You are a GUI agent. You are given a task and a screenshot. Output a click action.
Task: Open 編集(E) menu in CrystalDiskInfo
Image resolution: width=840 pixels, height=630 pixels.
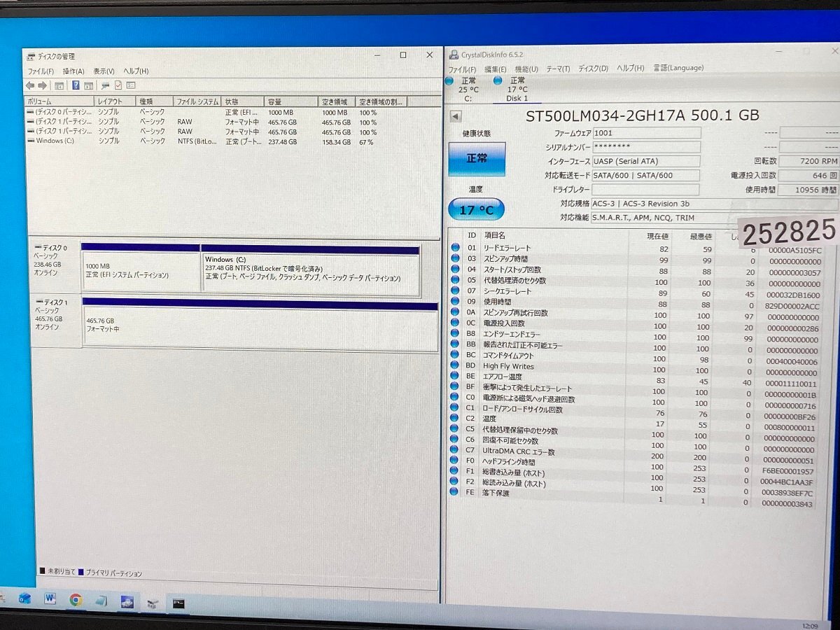pyautogui.click(x=495, y=69)
